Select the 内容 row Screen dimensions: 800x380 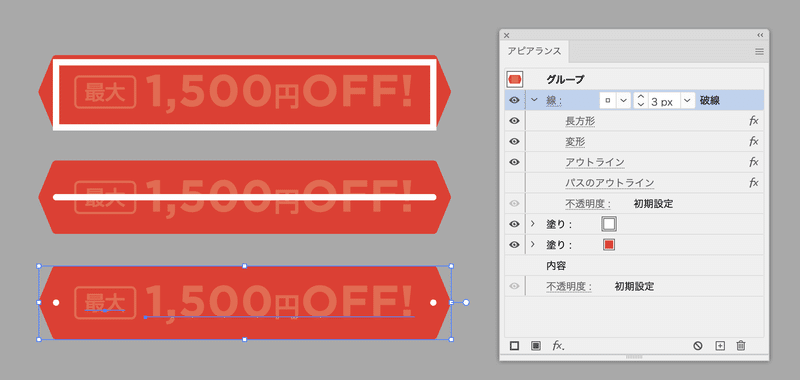[634, 265]
